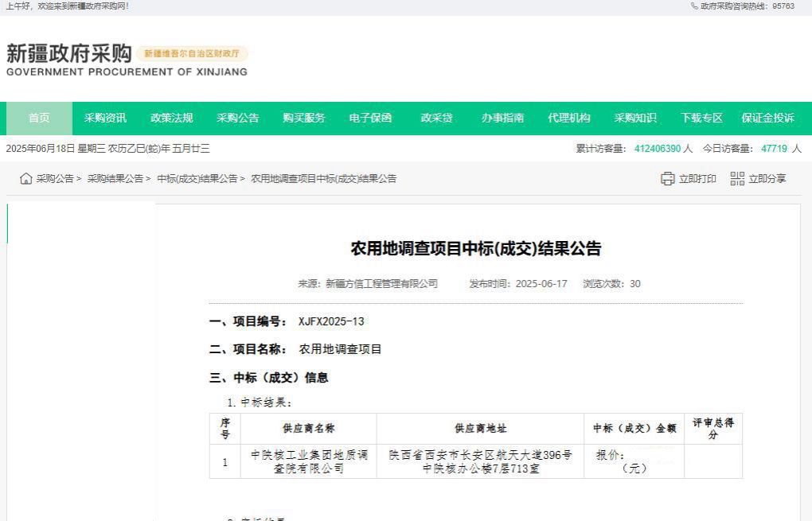Viewport: 812px width, 521px height.
Task: Open 办事指南 in the nav bar
Action: click(502, 119)
